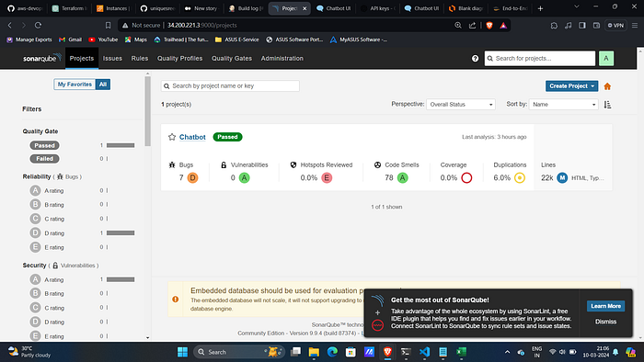Dismiss the SonarLint promotion

click(605, 322)
